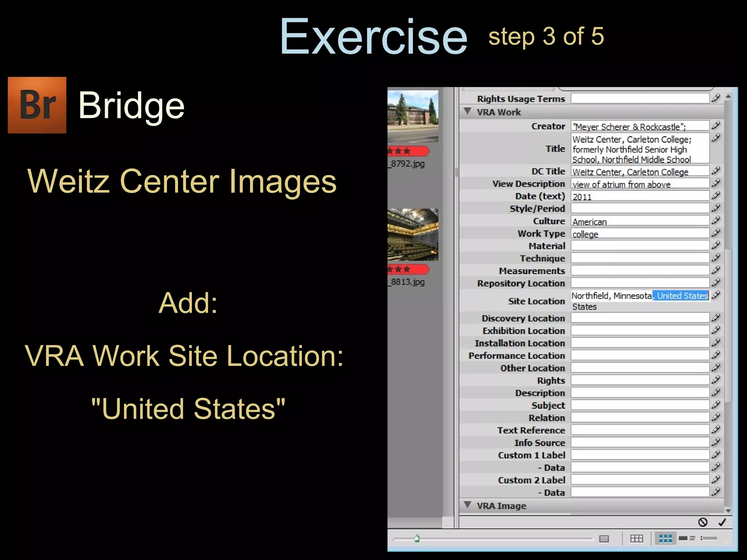Click the metadata panel scrollbar up arrow
Image resolution: width=747 pixels, height=560 pixels.
tap(728, 97)
